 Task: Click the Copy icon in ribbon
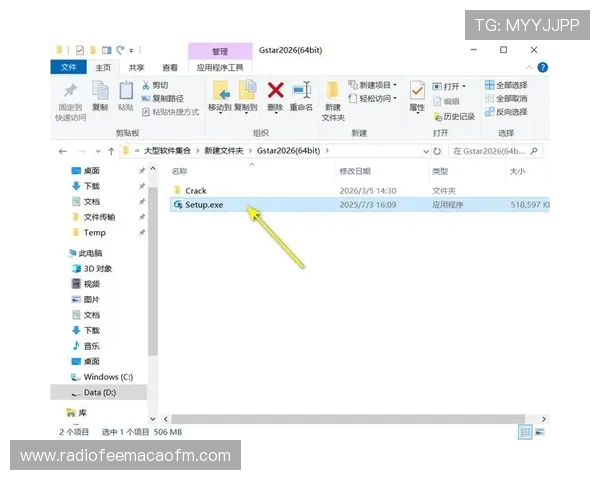tap(100, 91)
